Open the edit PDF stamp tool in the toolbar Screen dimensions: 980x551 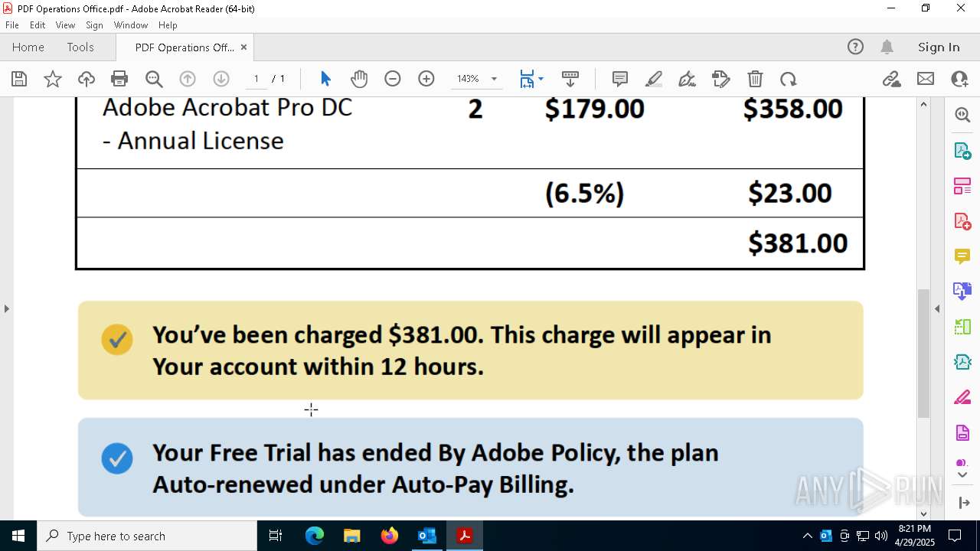click(721, 79)
